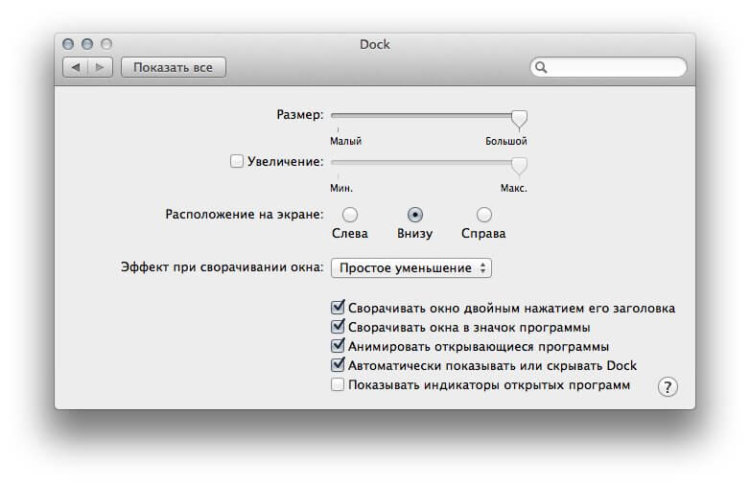
Task: Click the magnifying glass search icon
Action: [x=542, y=68]
